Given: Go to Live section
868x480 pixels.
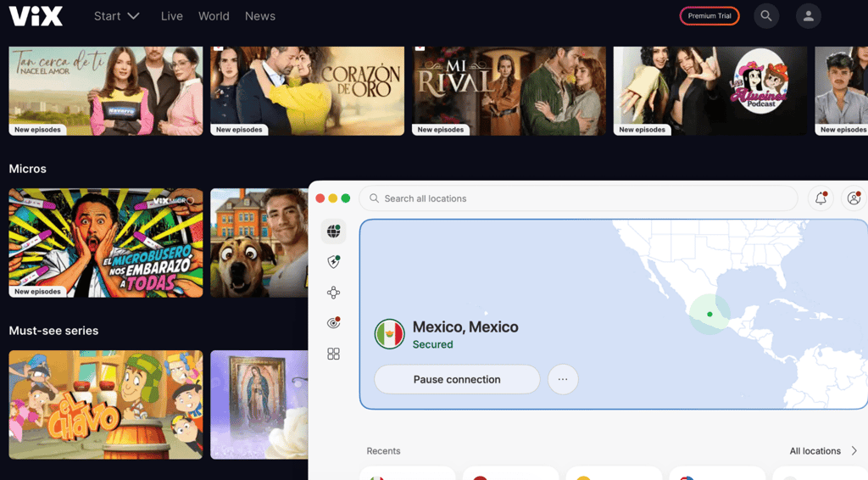Looking at the screenshot, I should [x=171, y=16].
